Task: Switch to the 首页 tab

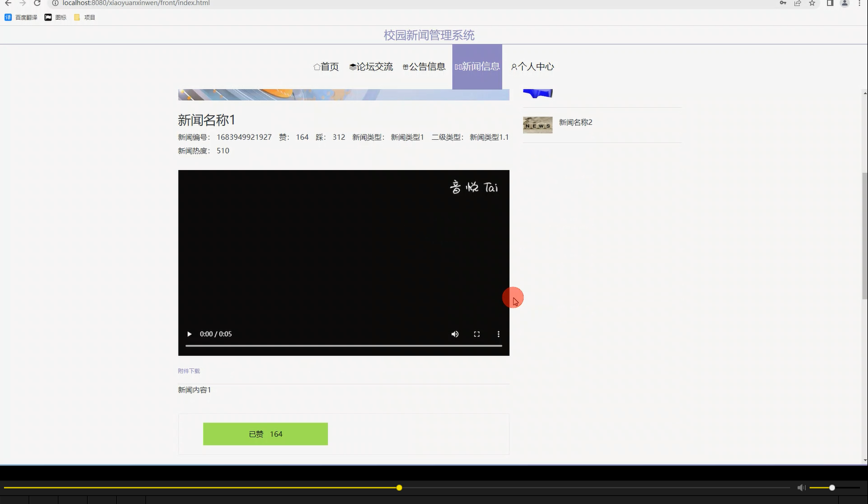Action: click(x=326, y=66)
